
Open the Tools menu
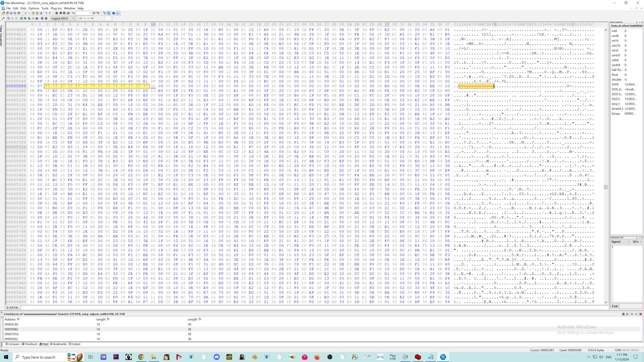pyautogui.click(x=45, y=8)
